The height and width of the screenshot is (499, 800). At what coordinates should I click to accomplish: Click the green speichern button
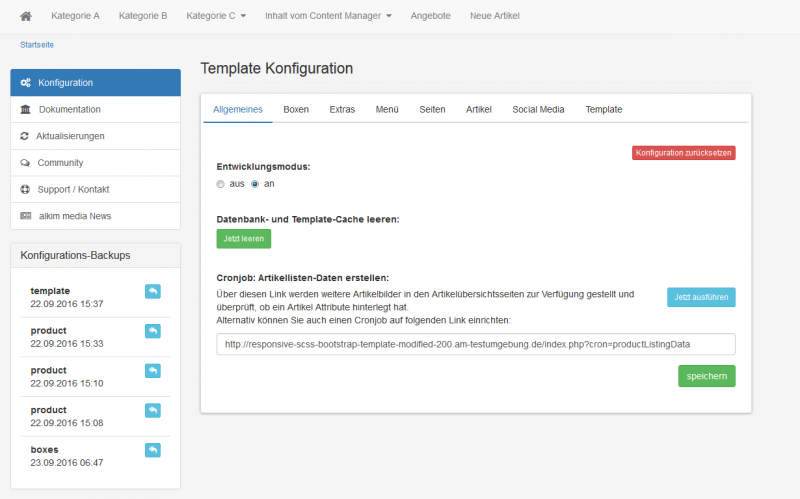707,376
